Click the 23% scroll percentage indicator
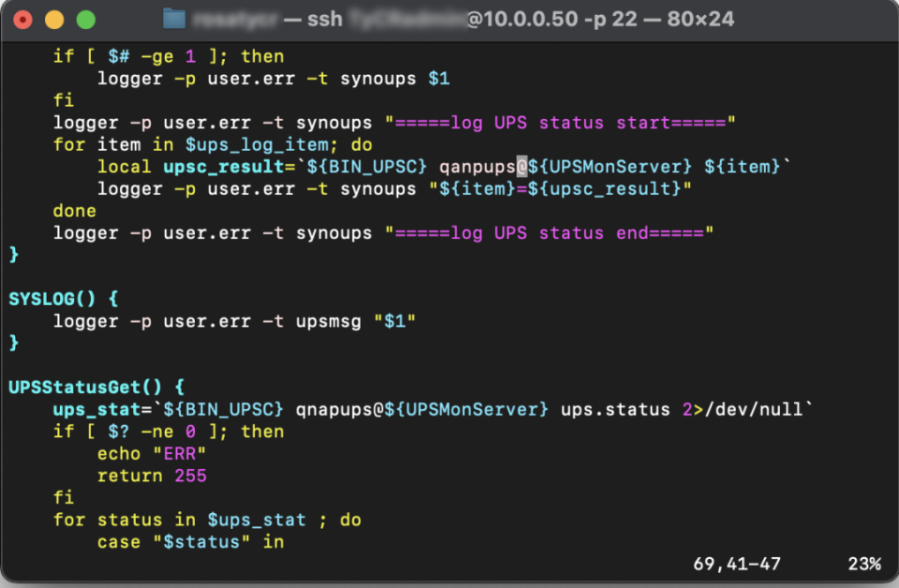Viewport: 899px width, 588px height. tap(864, 565)
